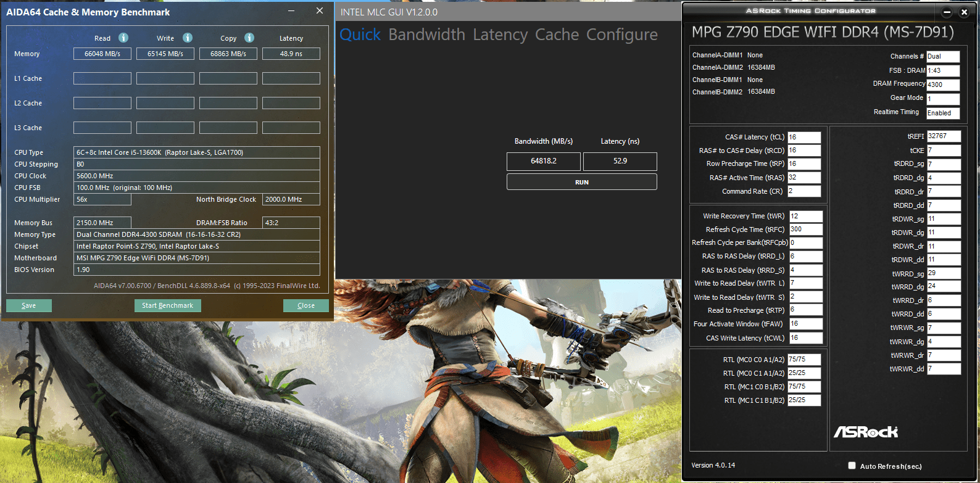
Task: Click the tRRD_L value field
Action: tap(806, 256)
